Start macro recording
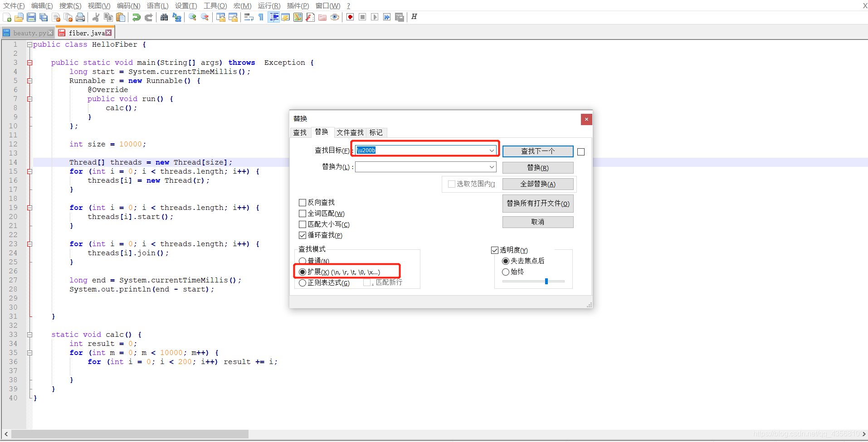 (350, 17)
